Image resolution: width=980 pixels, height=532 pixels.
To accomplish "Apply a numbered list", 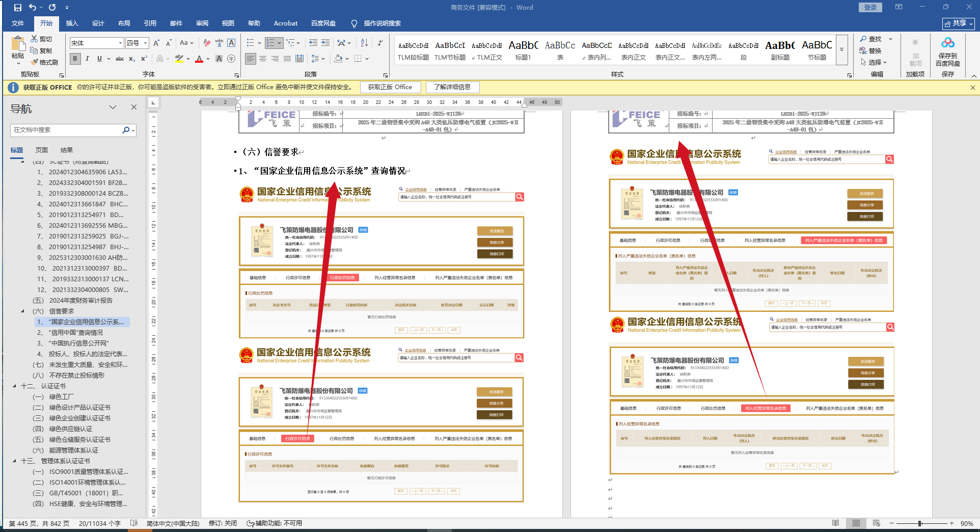I will (270, 43).
